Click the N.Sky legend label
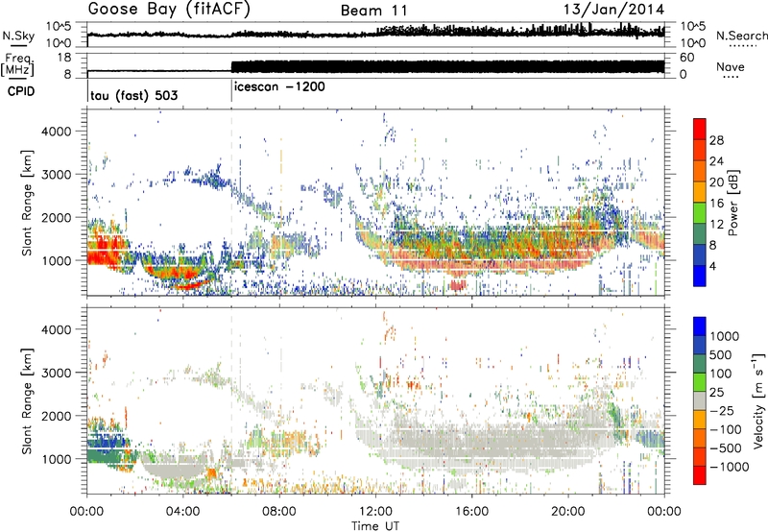Image resolution: width=768 pixels, height=532 pixels. click(x=18, y=36)
